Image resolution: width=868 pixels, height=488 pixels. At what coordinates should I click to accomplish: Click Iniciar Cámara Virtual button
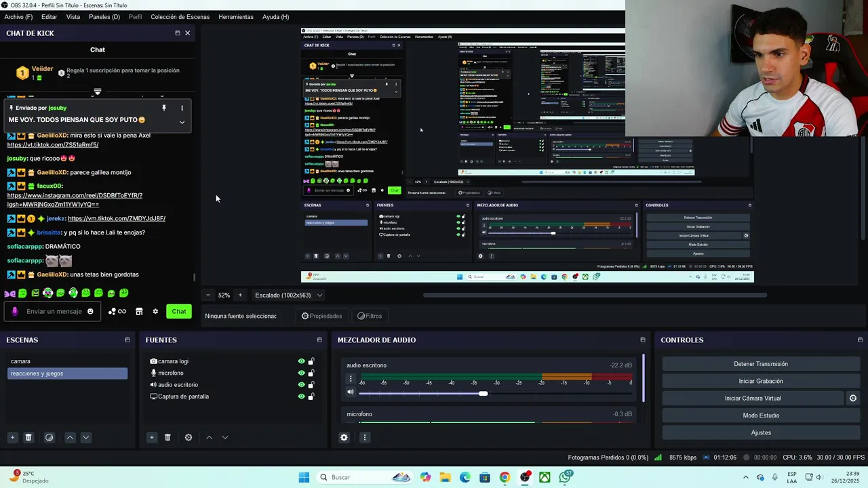[753, 399]
